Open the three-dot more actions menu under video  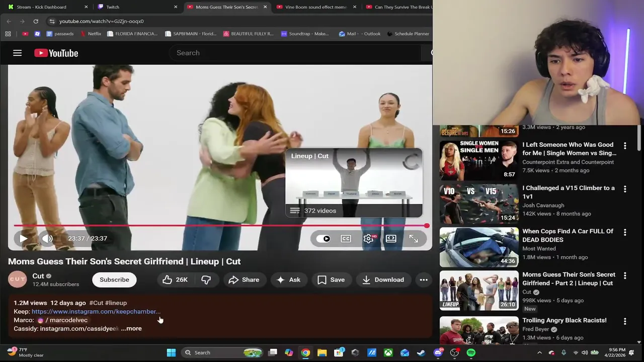(x=424, y=280)
